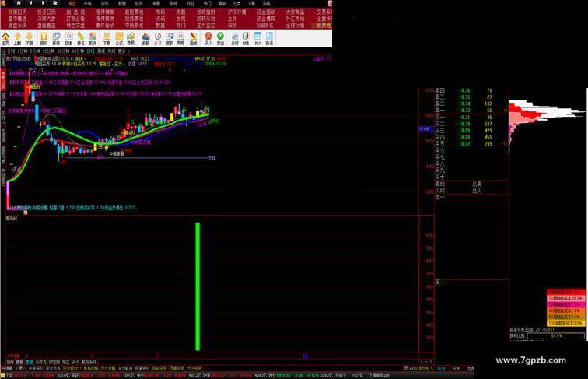
Task: Click the blue timeline marker on date axis
Action: coord(305,356)
